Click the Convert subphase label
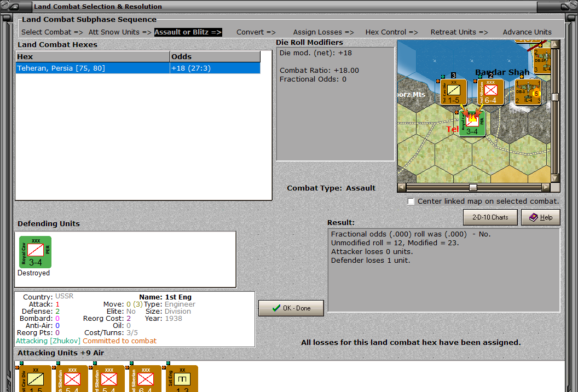578x392 pixels. tap(256, 32)
